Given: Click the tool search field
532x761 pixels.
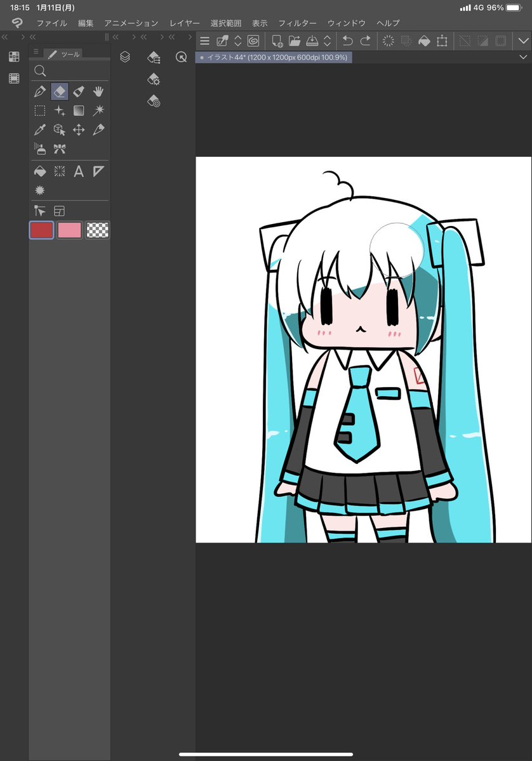Looking at the screenshot, I should pos(70,70).
